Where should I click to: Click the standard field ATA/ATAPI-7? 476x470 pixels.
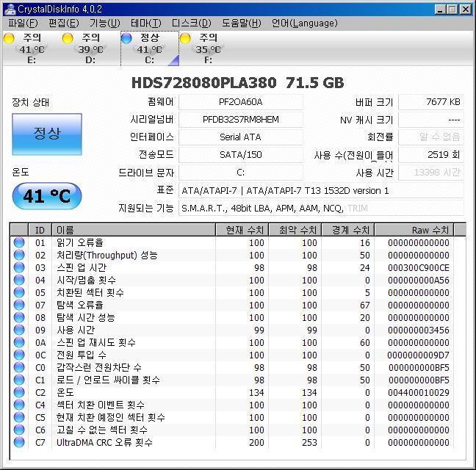tap(321, 190)
